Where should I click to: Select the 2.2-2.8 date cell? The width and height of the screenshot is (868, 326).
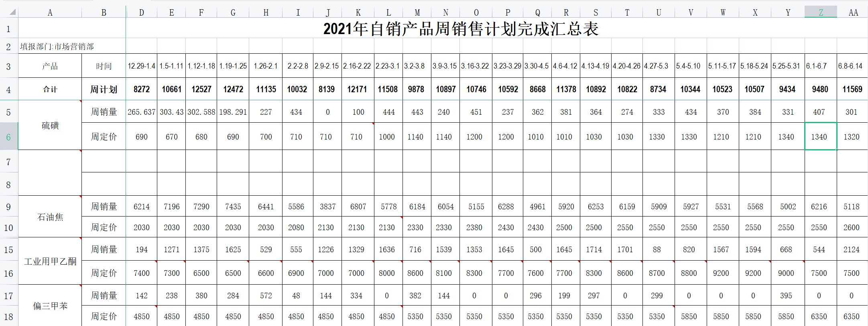tap(298, 66)
